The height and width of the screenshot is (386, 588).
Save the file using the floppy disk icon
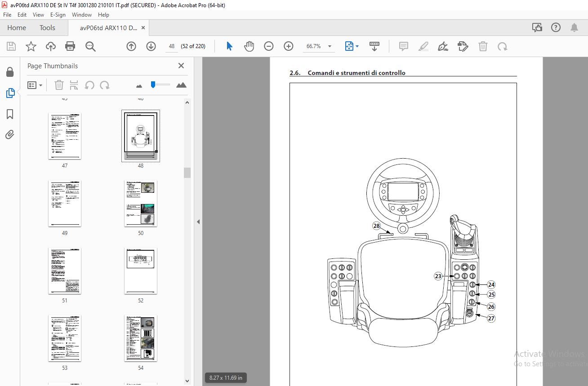(x=11, y=46)
